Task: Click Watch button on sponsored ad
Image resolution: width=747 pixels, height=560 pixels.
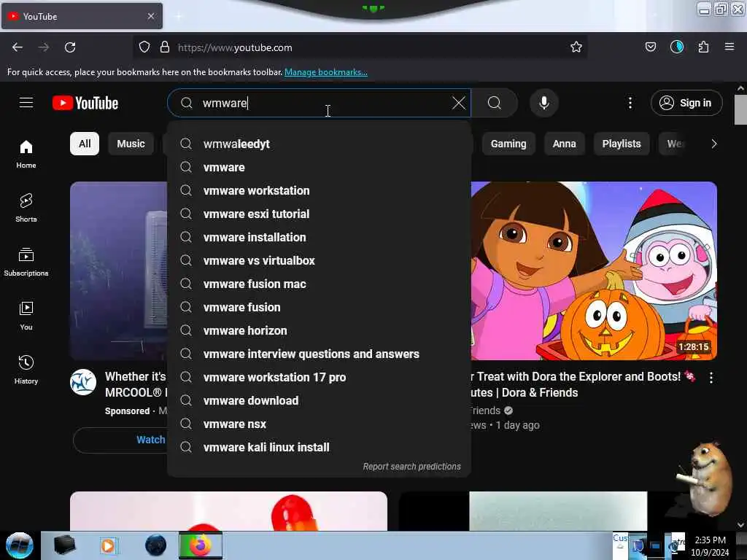Action: point(120,440)
